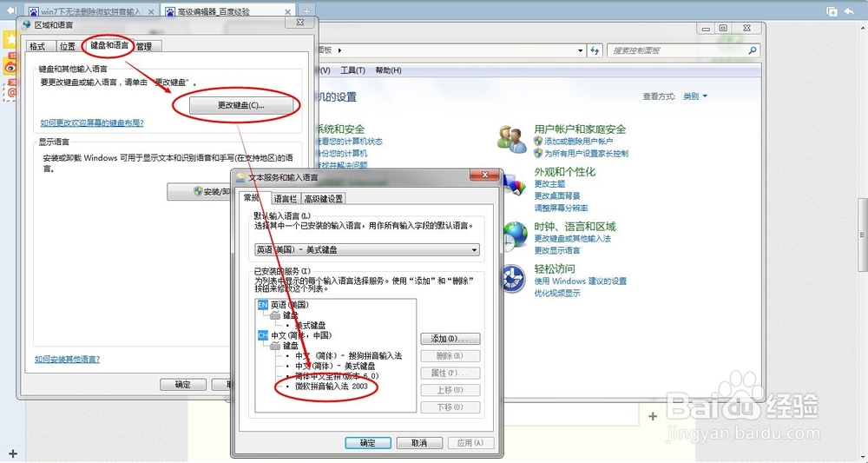Screen dimensions: 868x463
Task: Click the Ease of Access icon
Action: click(514, 279)
